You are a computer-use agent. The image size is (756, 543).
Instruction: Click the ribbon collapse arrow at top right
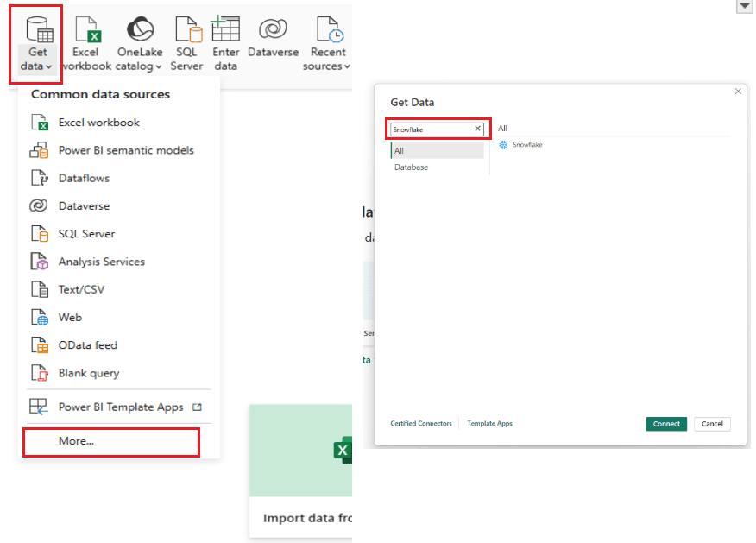point(745,6)
